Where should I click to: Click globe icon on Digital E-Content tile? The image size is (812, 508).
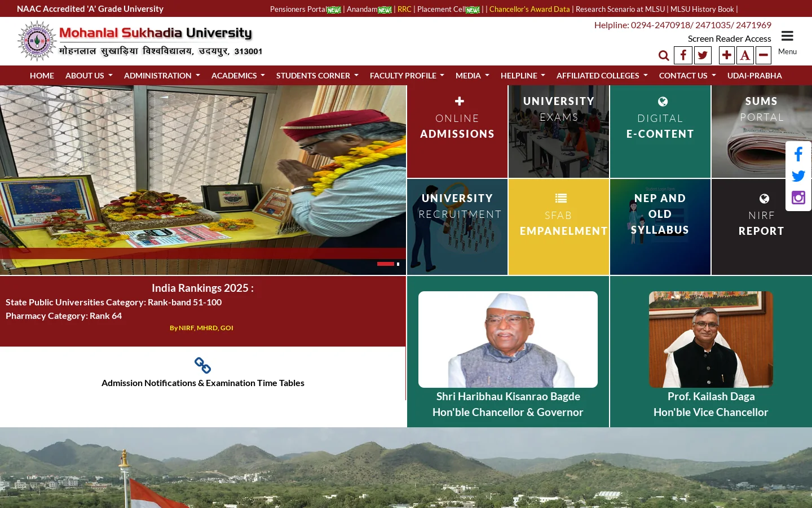pos(663,102)
